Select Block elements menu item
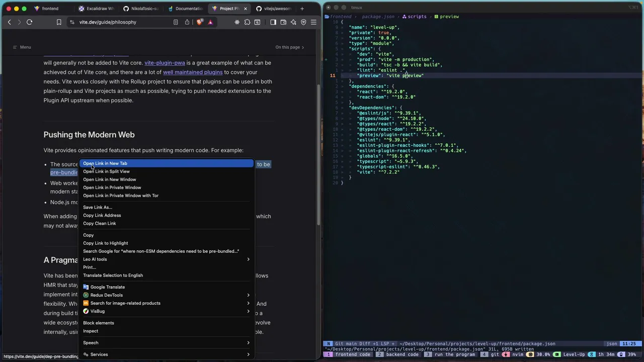This screenshot has width=644, height=362. pyautogui.click(x=167, y=323)
